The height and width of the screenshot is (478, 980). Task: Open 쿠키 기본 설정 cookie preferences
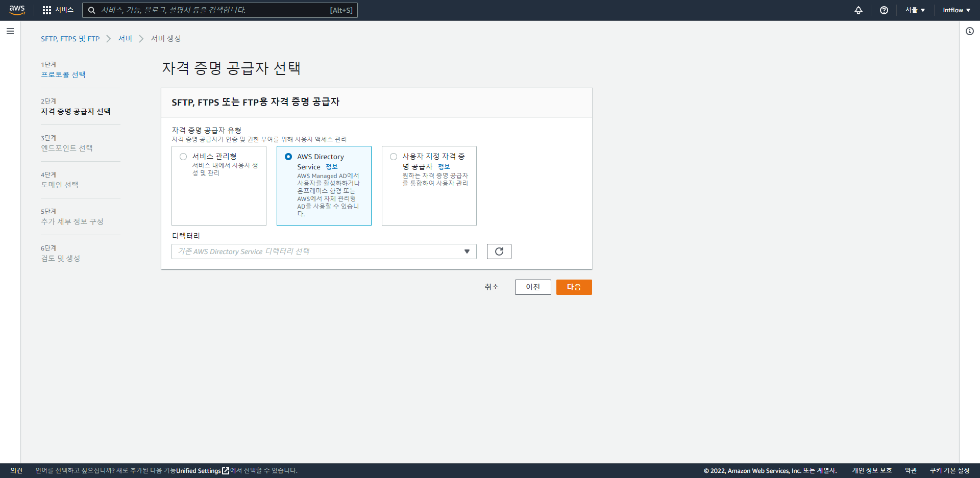(950, 470)
